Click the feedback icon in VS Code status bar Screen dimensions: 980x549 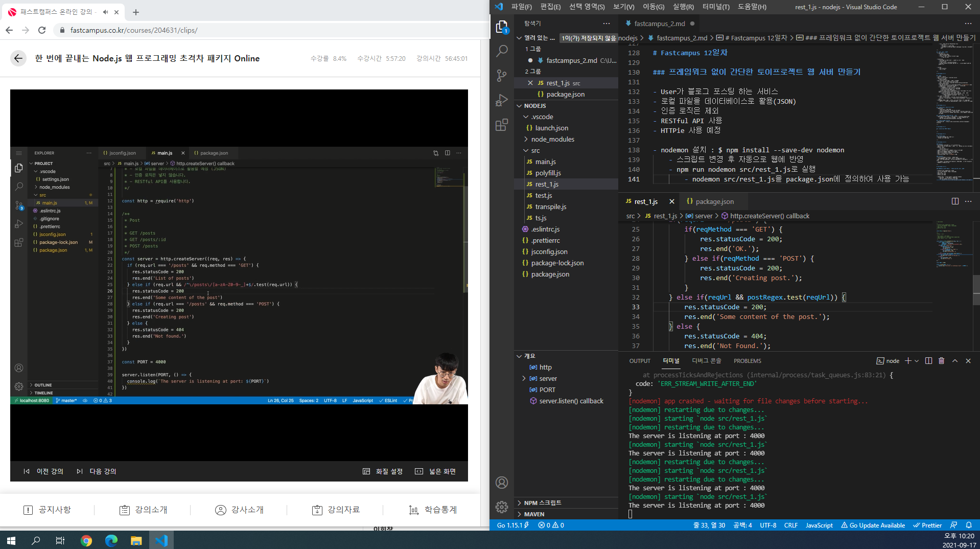click(953, 525)
